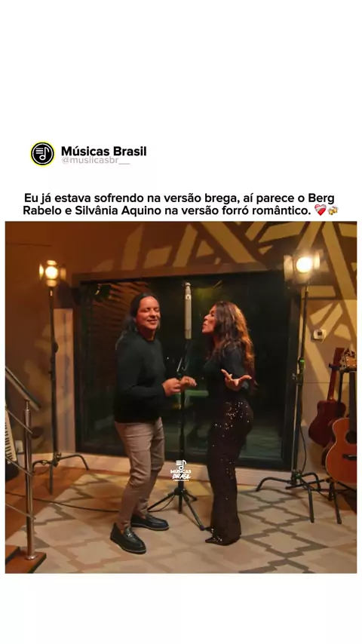Click the beer mugs emoji in caption
The image size is (362, 644).
[333, 210]
